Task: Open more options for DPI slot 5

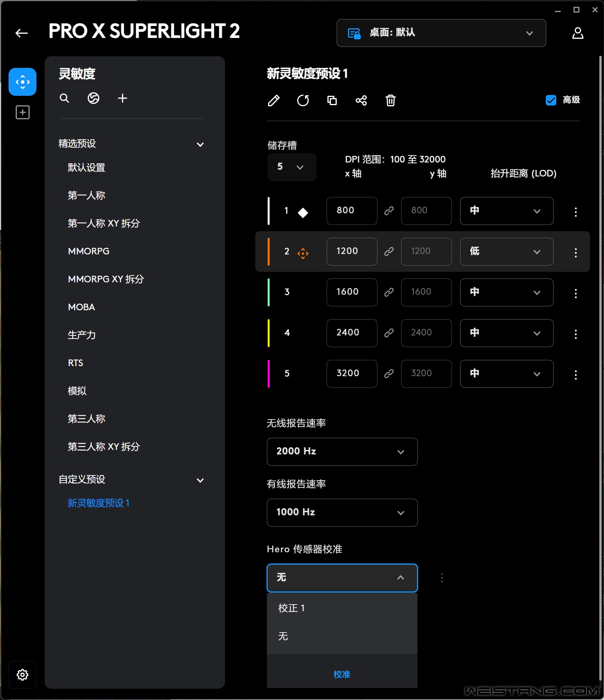Action: point(576,375)
